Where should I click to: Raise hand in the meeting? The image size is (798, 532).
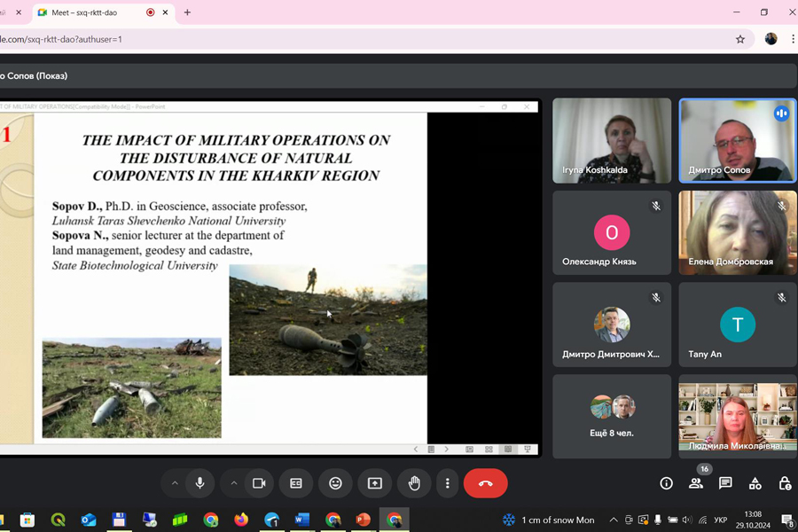click(414, 483)
